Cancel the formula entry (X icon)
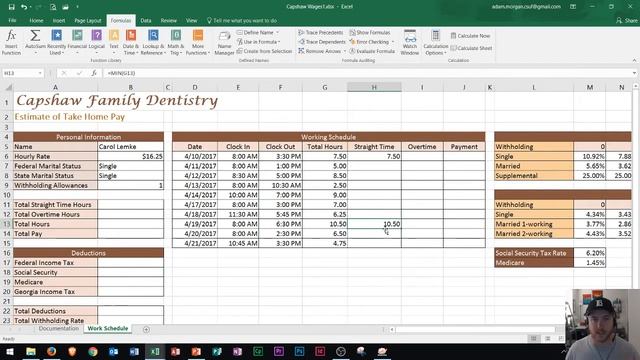The image size is (640, 360). pyautogui.click(x=64, y=73)
